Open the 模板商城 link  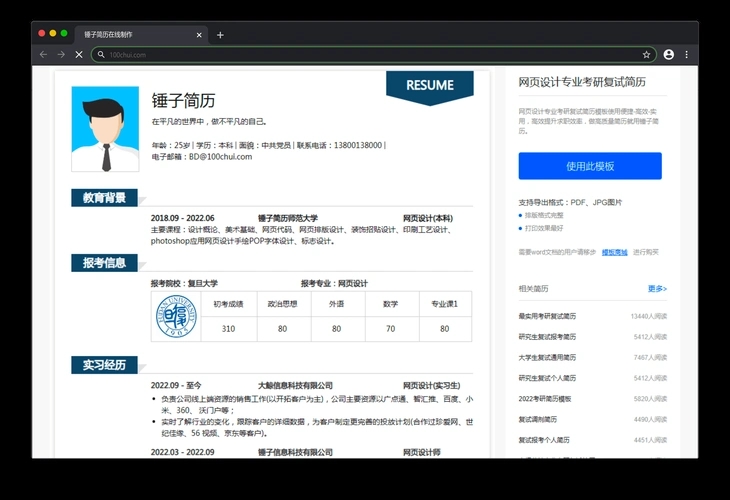pos(614,252)
